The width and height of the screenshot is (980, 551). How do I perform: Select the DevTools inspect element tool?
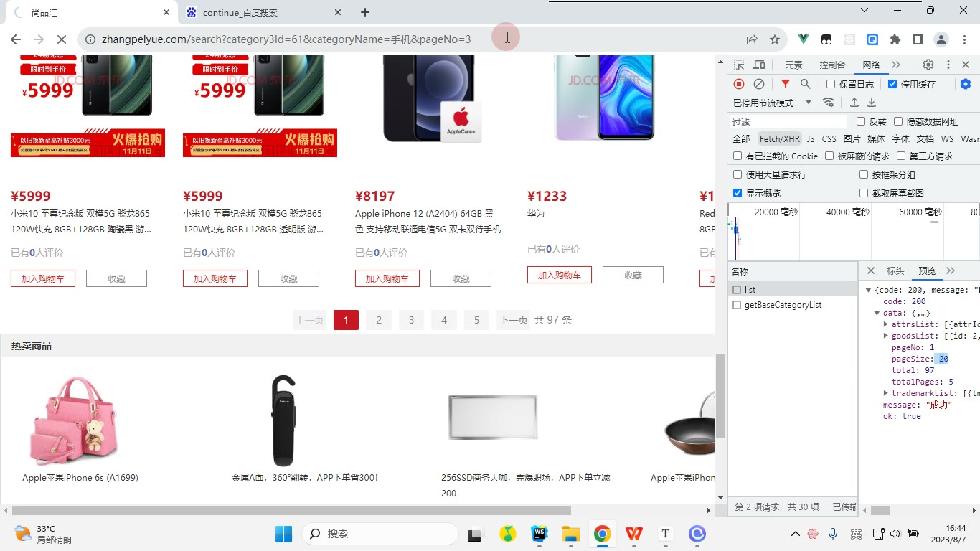coord(739,65)
